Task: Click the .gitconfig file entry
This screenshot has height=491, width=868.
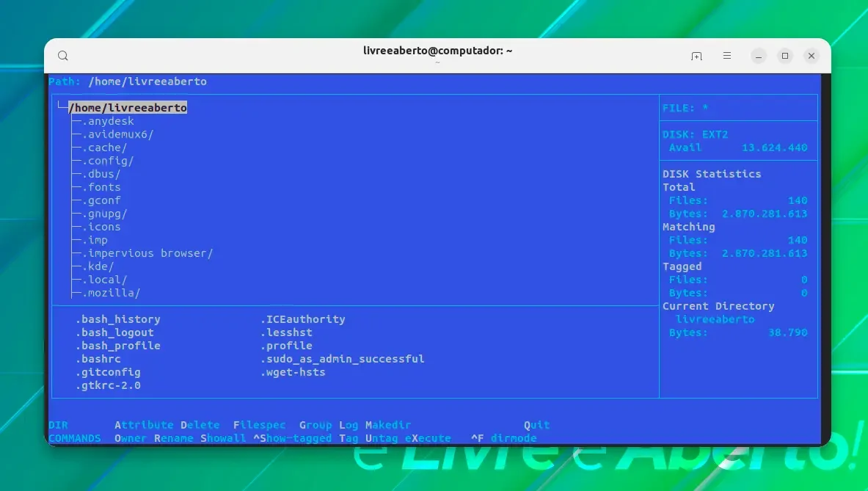Action: point(108,372)
